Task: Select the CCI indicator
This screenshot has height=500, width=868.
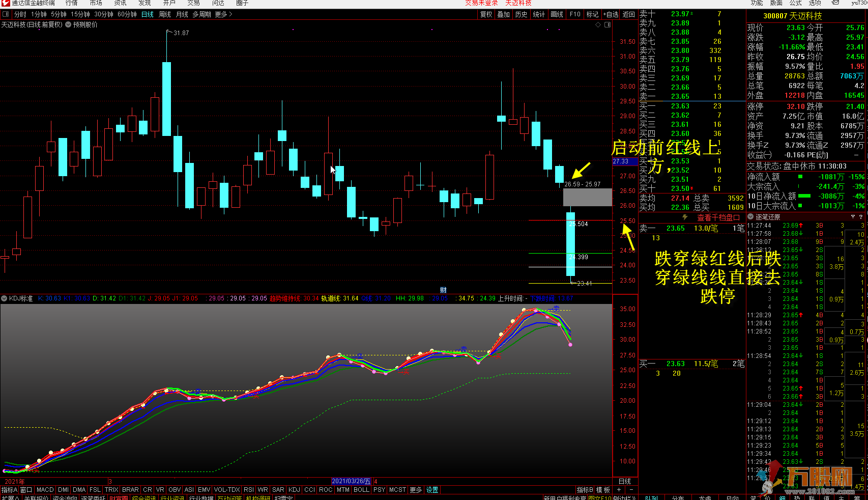Action: point(310,490)
